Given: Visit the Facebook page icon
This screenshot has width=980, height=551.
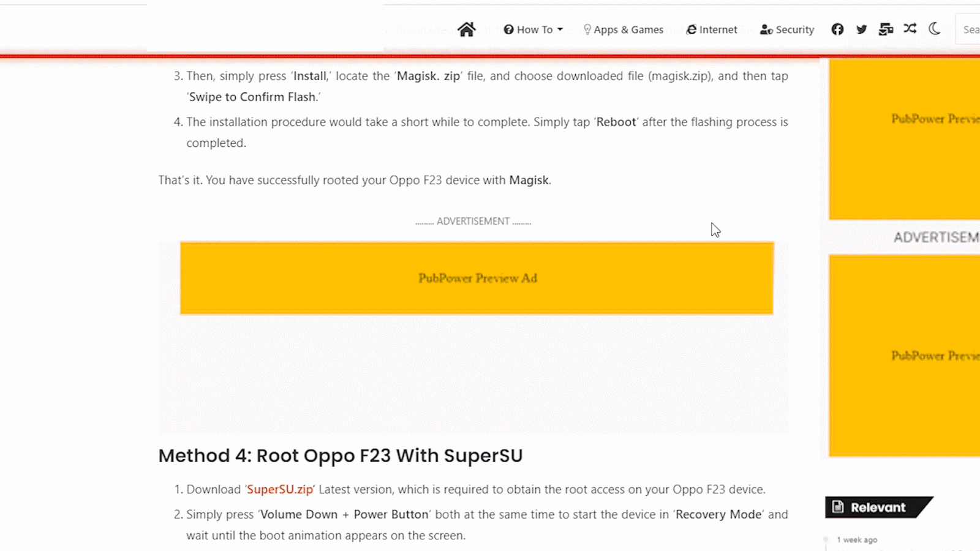Looking at the screenshot, I should click(x=837, y=29).
